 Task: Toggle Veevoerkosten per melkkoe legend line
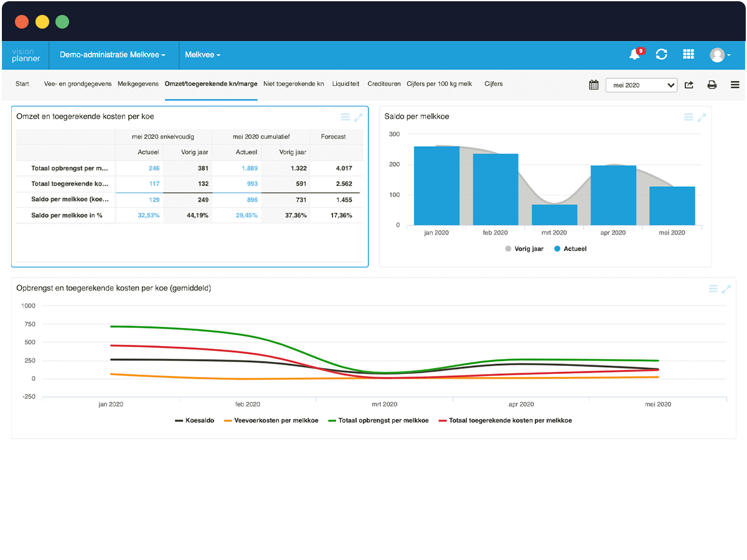(271, 421)
